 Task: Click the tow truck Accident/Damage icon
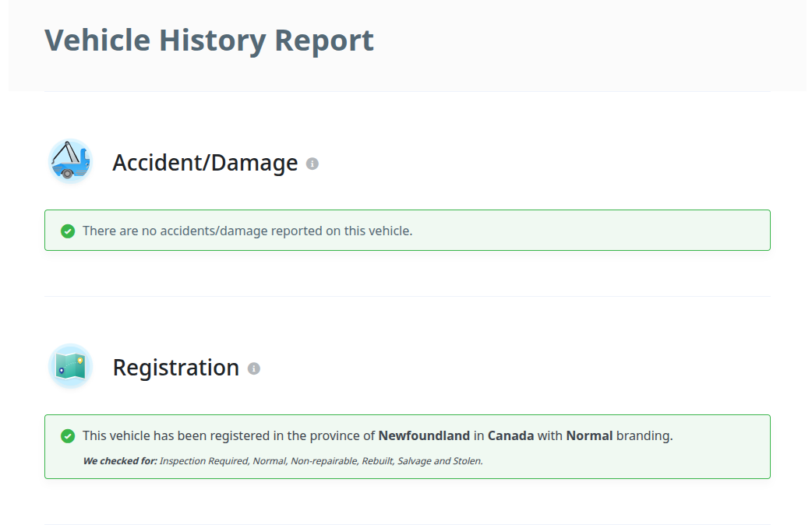[x=70, y=162]
